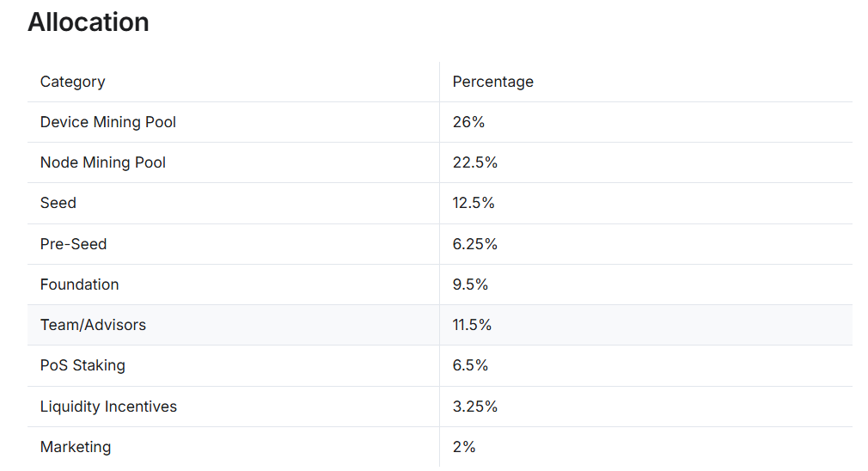Select the Marketing category cell
This screenshot has width=868, height=471.
pyautogui.click(x=76, y=447)
